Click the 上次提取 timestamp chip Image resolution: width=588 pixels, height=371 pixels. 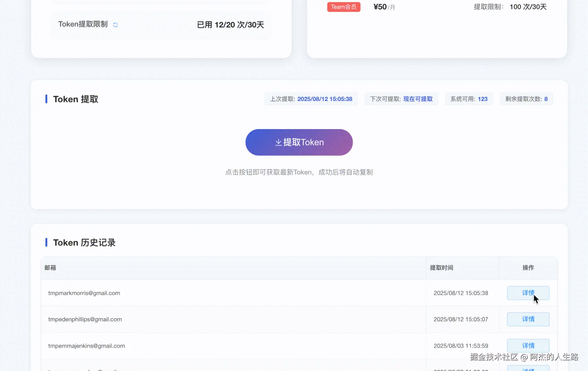click(x=311, y=99)
